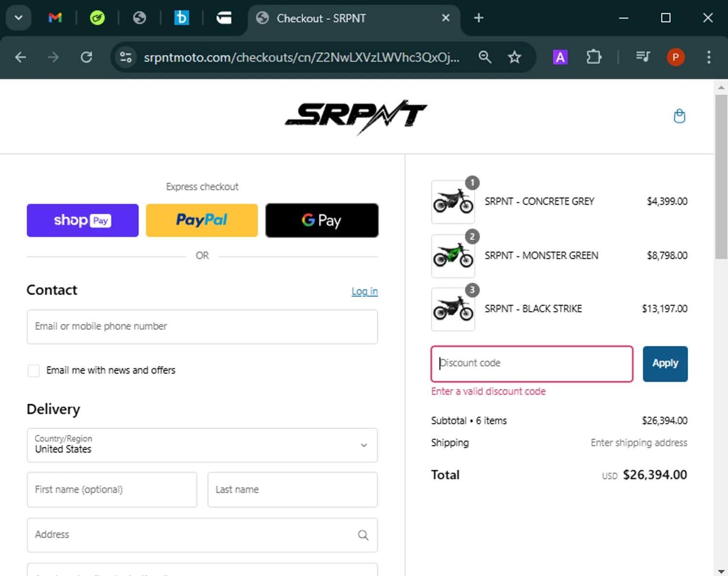Click the scrollbar down arrow
Viewport: 728px width, 576px height.
tap(721, 571)
